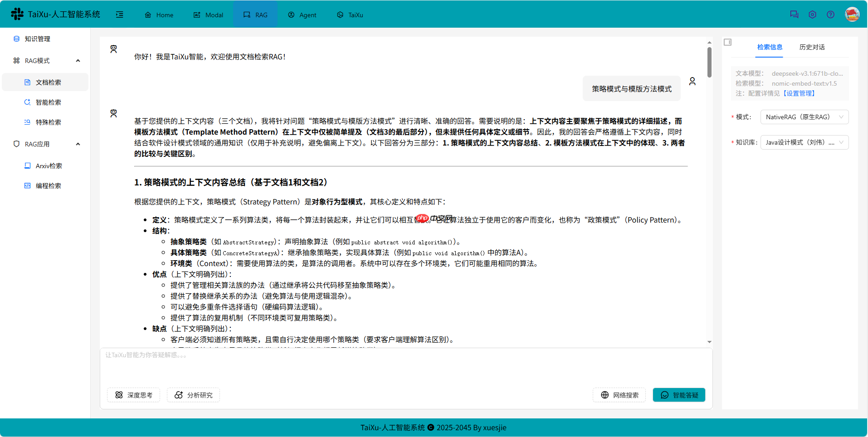Screen dimensions: 868x437
Task: Collapse the RAG模式 section chevron
Action: tap(78, 60)
